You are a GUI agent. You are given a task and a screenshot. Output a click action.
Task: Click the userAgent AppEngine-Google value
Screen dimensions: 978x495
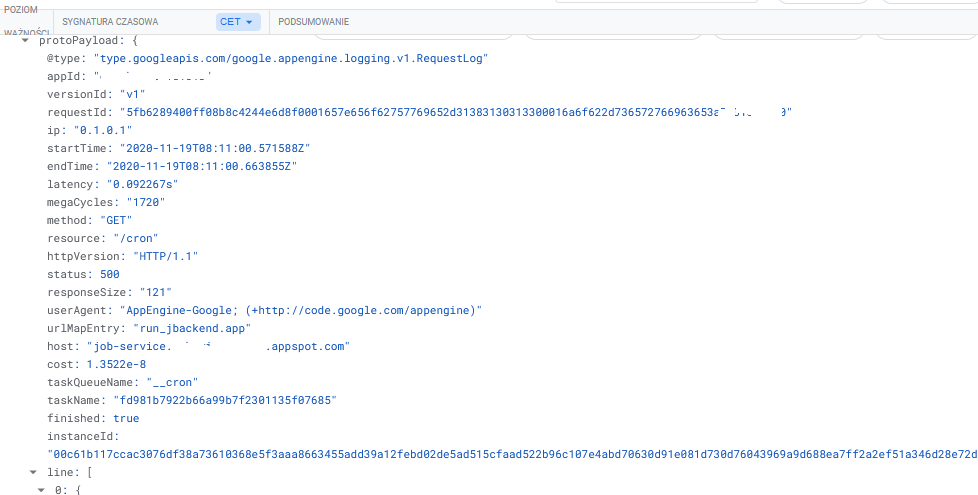(x=301, y=311)
